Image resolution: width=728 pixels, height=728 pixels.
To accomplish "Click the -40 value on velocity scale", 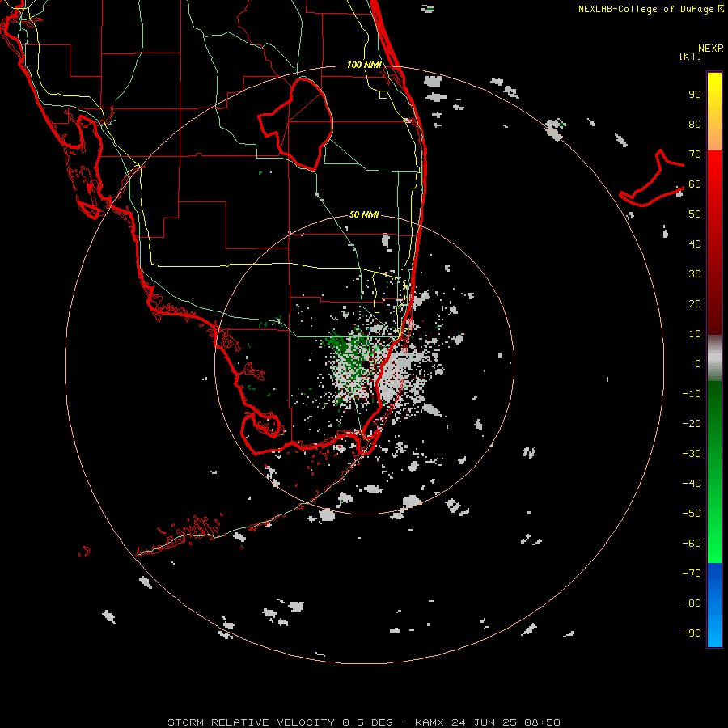I will [692, 484].
